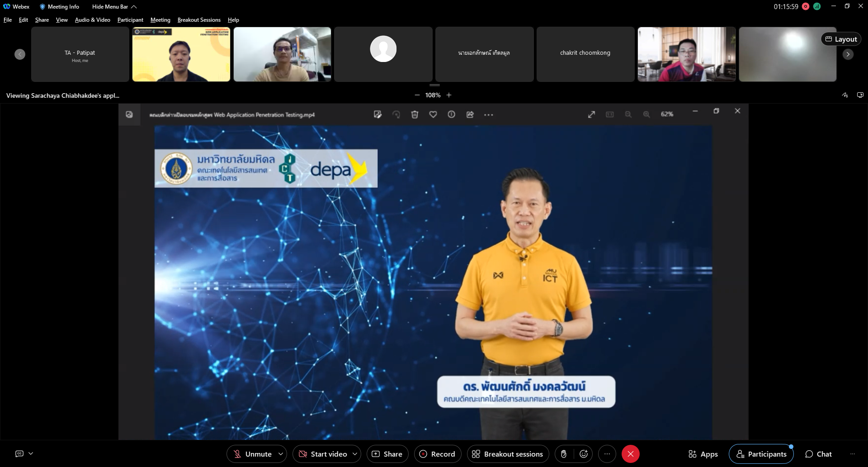Open more options ellipsis in control bar

click(607, 454)
